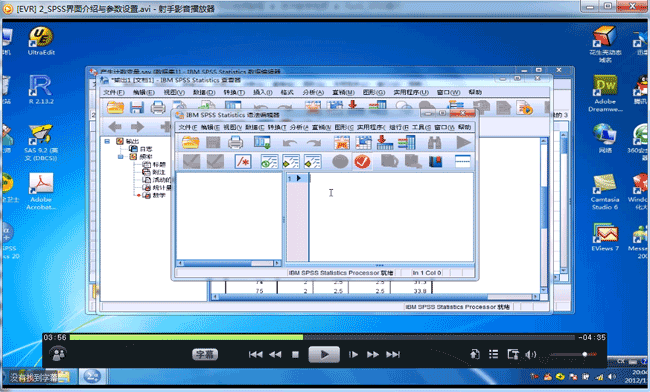Click the 字幕 subtitle button

tap(205, 355)
